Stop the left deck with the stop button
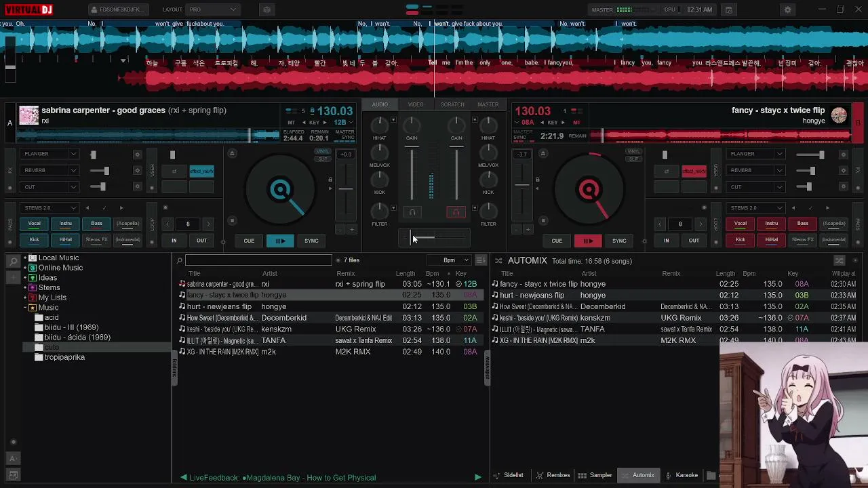868x488 pixels. [x=232, y=221]
